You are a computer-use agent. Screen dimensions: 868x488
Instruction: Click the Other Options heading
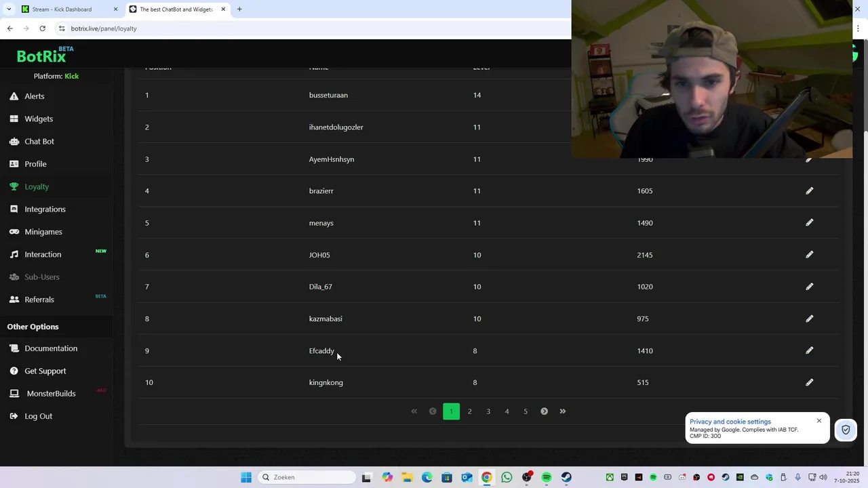(33, 327)
